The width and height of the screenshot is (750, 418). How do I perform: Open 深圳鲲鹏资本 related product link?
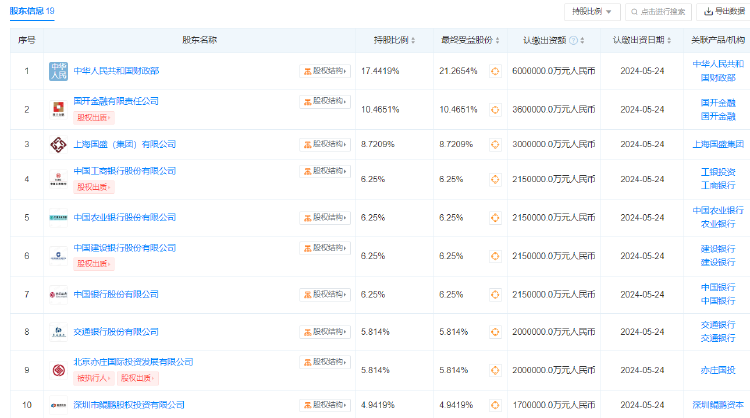718,405
